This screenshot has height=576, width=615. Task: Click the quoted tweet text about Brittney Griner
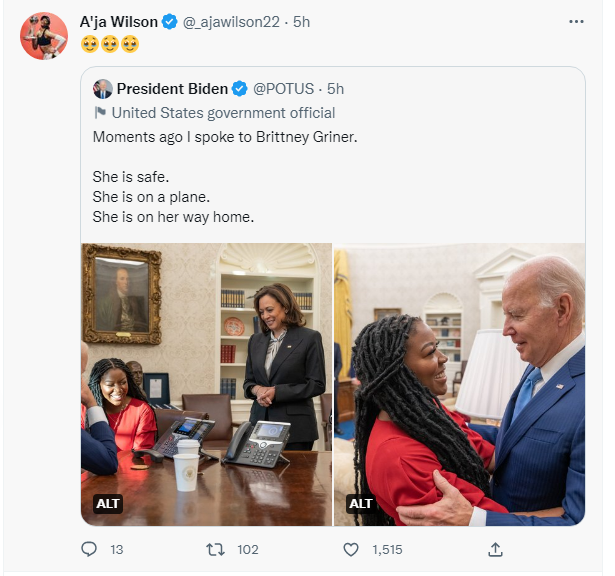(x=224, y=136)
